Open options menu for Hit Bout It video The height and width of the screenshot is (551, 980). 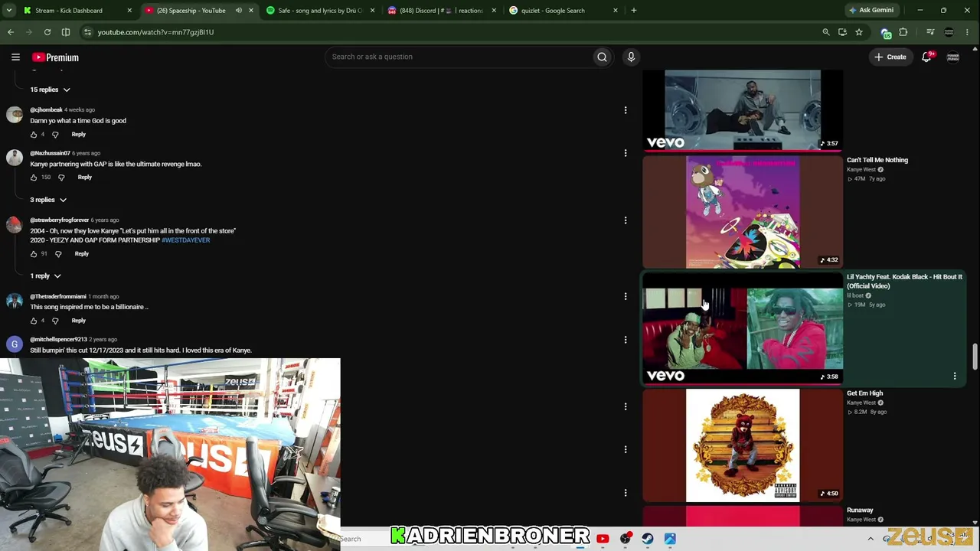(x=955, y=376)
